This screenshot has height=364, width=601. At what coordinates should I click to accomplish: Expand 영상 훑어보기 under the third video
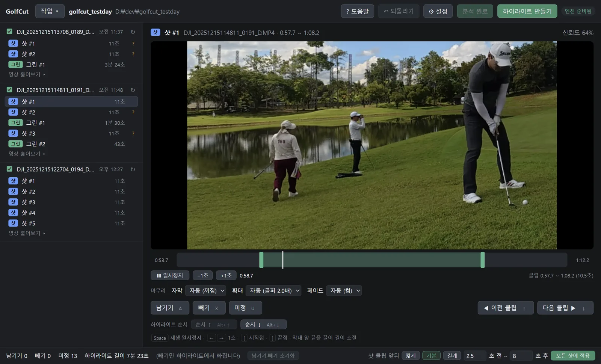click(x=27, y=233)
